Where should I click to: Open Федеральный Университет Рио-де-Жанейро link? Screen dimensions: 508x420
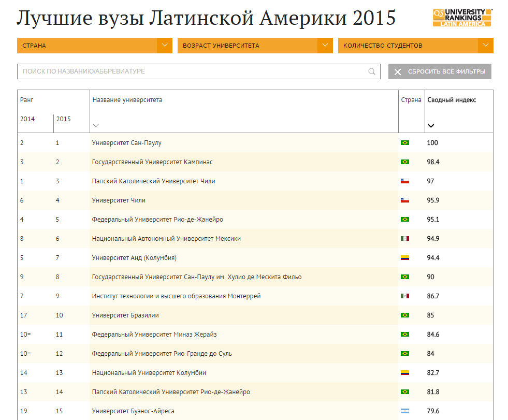tap(157, 219)
